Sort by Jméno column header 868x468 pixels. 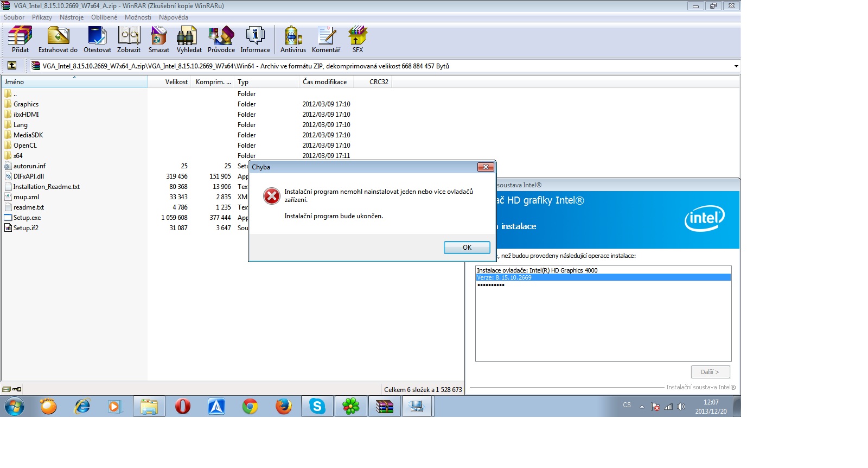pos(74,82)
